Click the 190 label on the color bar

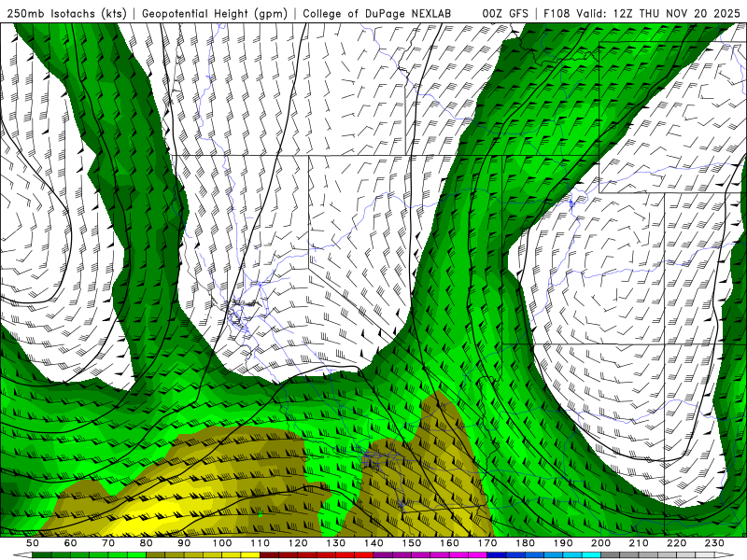563,543
